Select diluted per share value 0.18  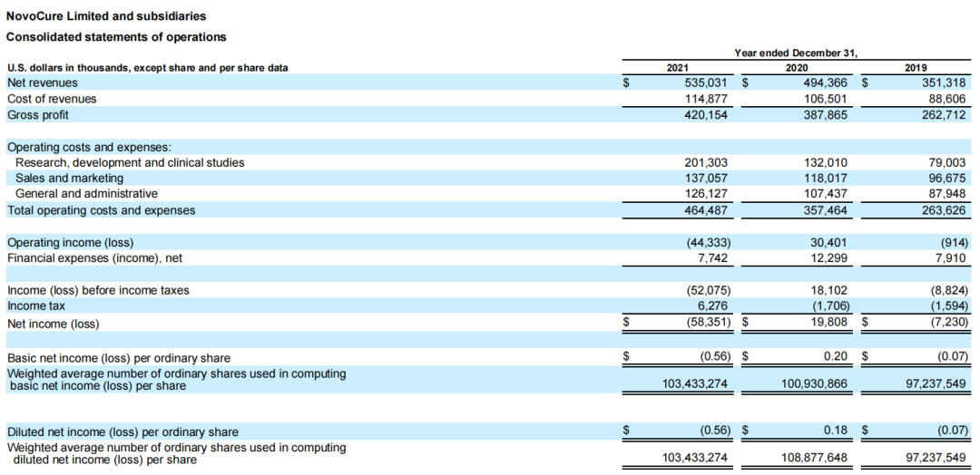pyautogui.click(x=838, y=431)
